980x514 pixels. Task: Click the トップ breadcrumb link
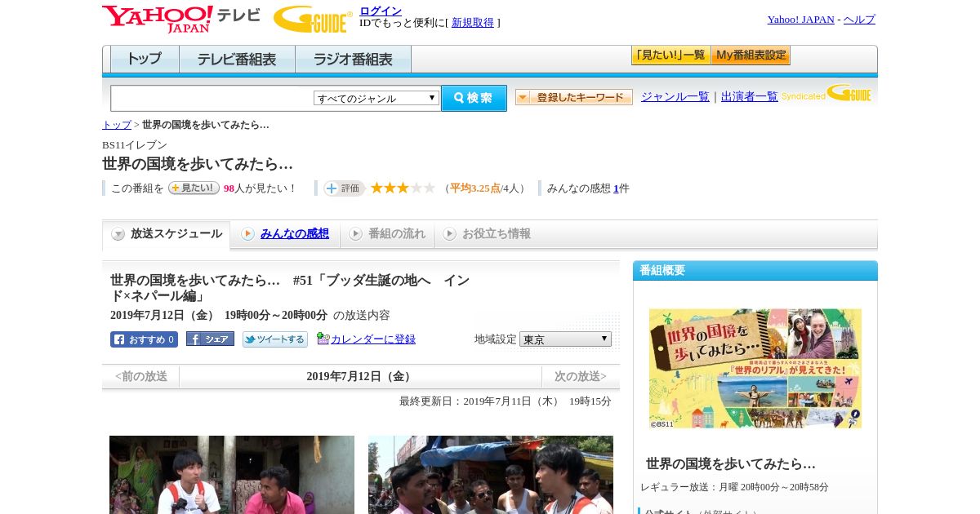117,125
